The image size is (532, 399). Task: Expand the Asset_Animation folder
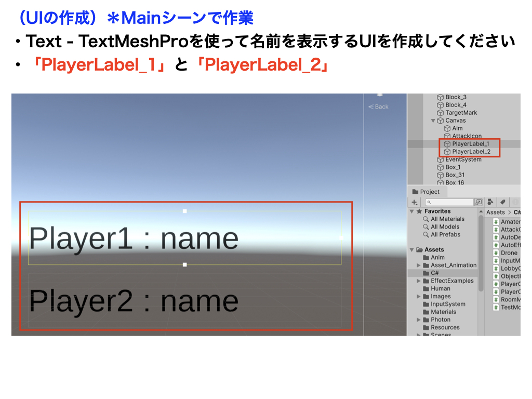click(419, 265)
